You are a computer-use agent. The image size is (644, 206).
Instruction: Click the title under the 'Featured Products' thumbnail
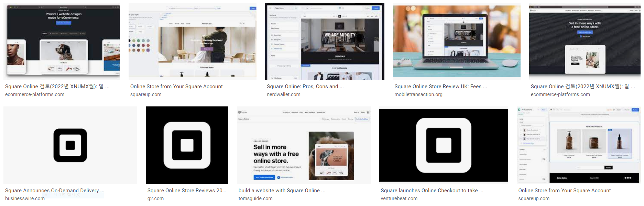tap(565, 191)
